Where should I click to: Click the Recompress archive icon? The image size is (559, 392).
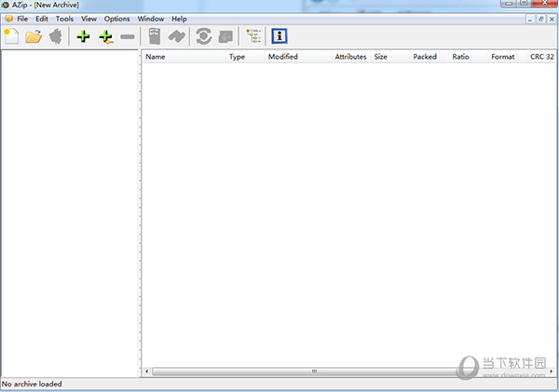click(x=225, y=36)
